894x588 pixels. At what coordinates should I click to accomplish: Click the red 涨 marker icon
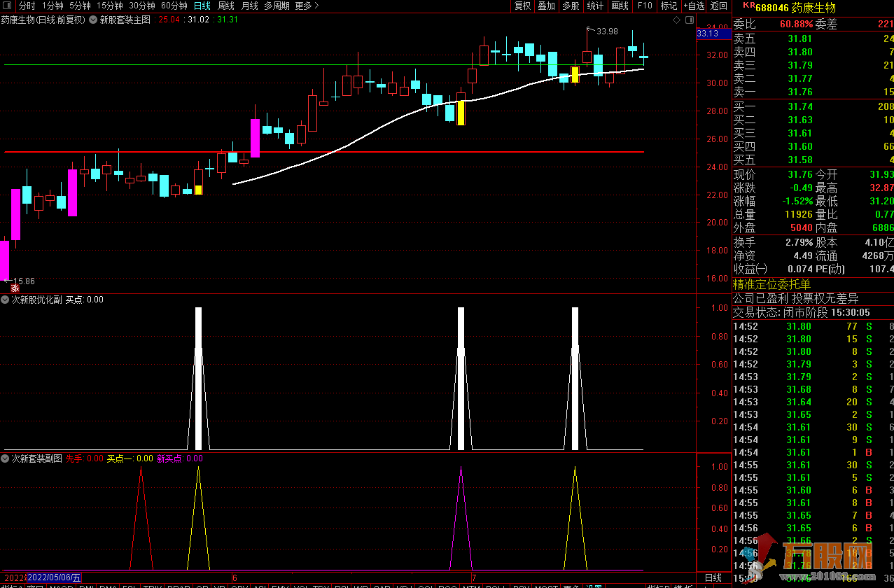14,288
